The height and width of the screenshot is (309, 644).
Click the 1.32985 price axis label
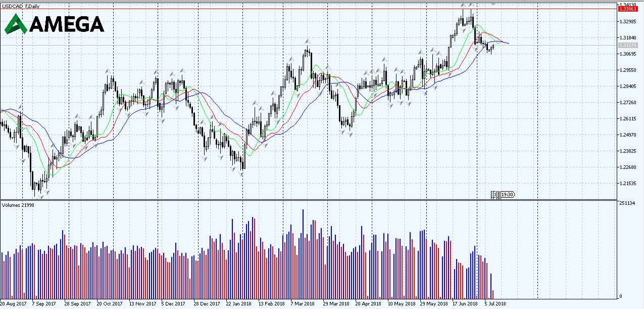coord(628,22)
